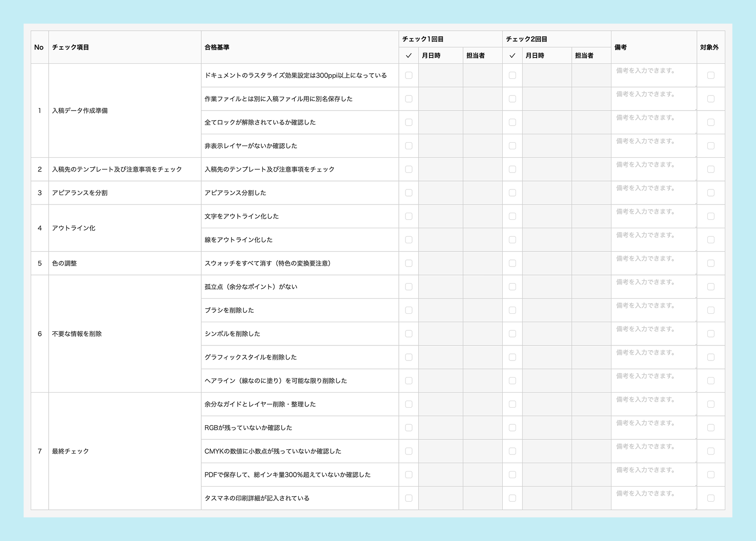The height and width of the screenshot is (541, 756).
Task: Tick second-round checkbox for アピアランス分割した
Action: 512,193
